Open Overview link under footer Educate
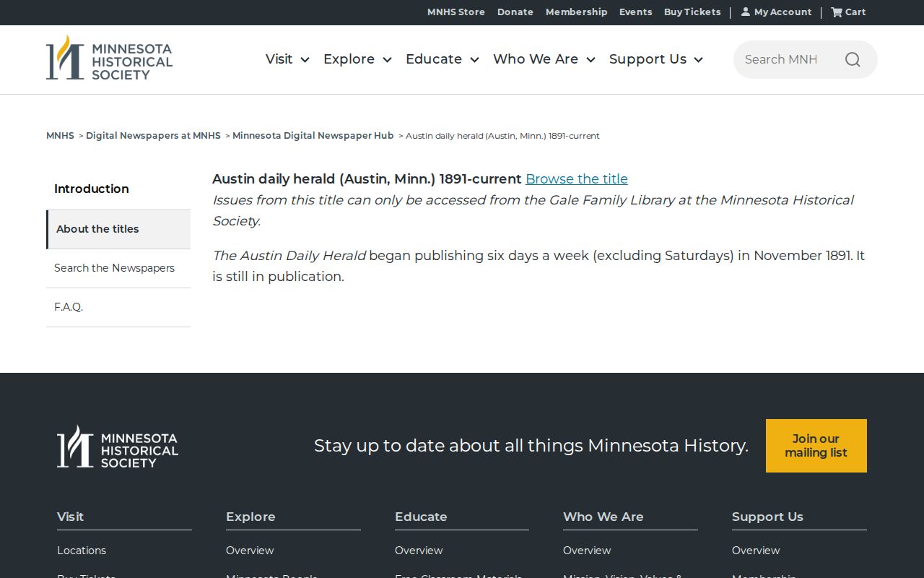 [419, 551]
